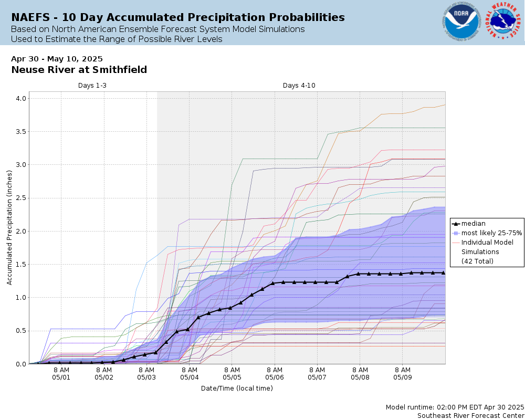
Task: Click the 'Southeast River Forecast Center' credit text
Action: [470, 416]
